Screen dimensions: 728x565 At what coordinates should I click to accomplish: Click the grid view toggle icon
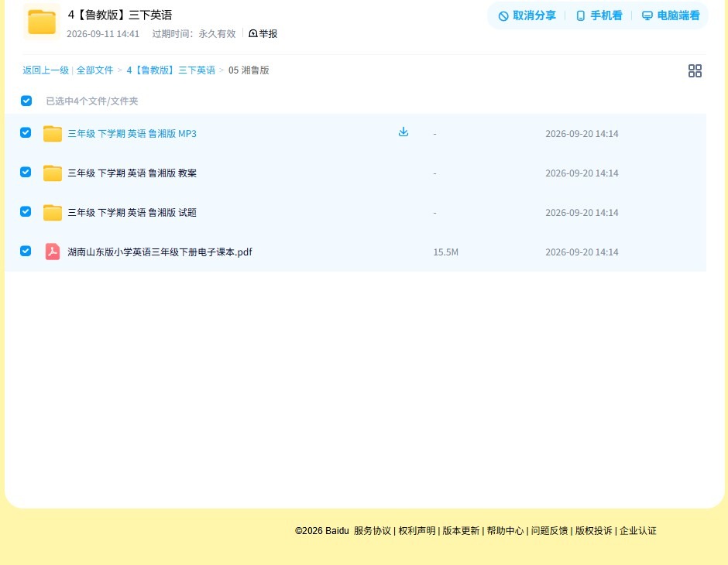[x=695, y=71]
